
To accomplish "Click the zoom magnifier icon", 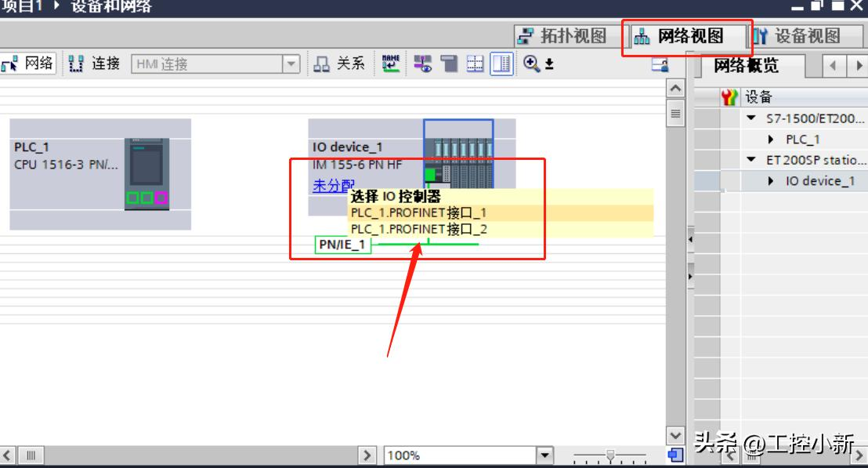I will (x=531, y=63).
